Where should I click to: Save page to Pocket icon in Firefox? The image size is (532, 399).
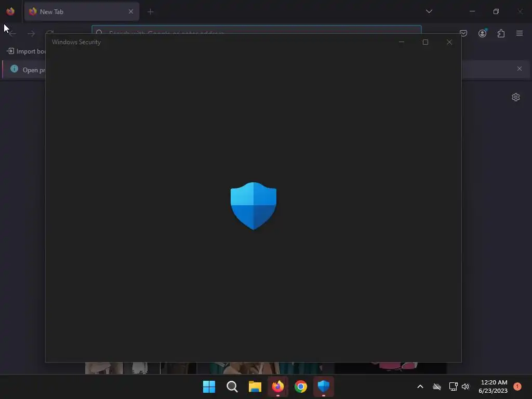(x=463, y=33)
